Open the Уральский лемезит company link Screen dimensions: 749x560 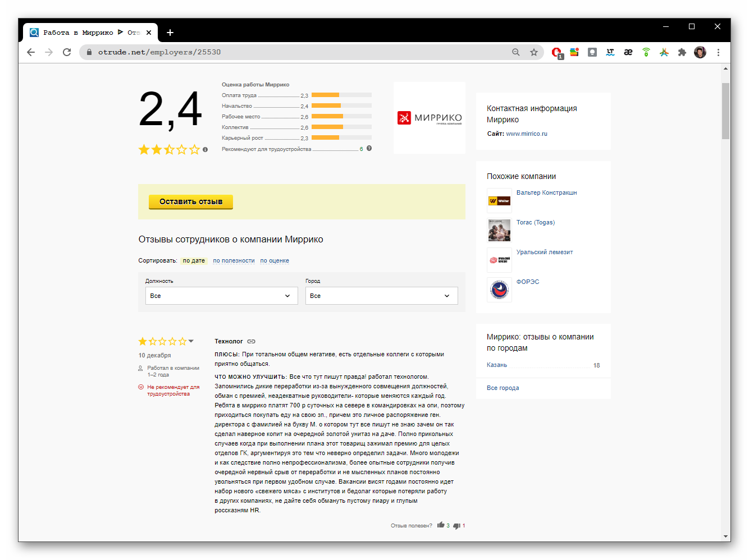[545, 252]
